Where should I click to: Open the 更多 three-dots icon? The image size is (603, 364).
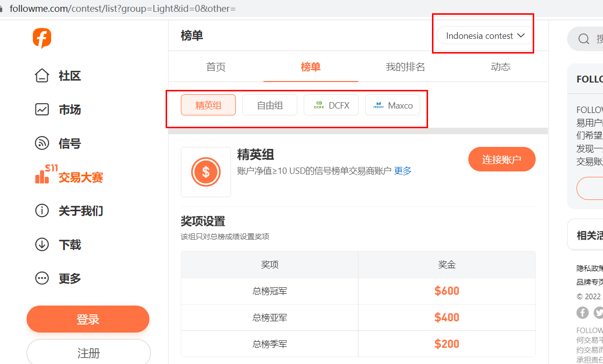[x=42, y=279]
